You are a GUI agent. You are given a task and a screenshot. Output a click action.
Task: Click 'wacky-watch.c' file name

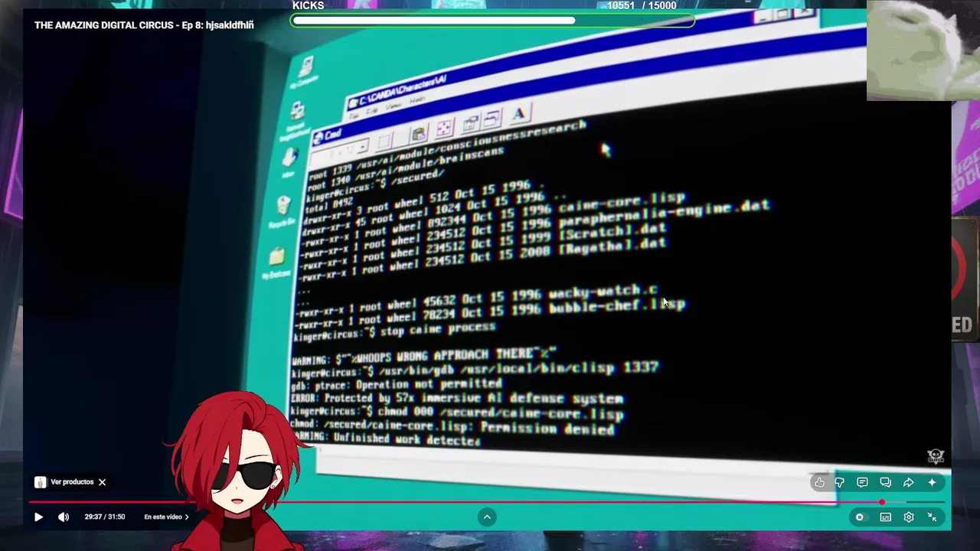coord(603,292)
